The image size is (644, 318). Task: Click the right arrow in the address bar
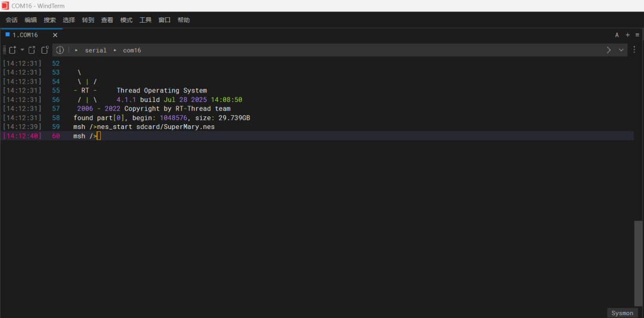608,50
